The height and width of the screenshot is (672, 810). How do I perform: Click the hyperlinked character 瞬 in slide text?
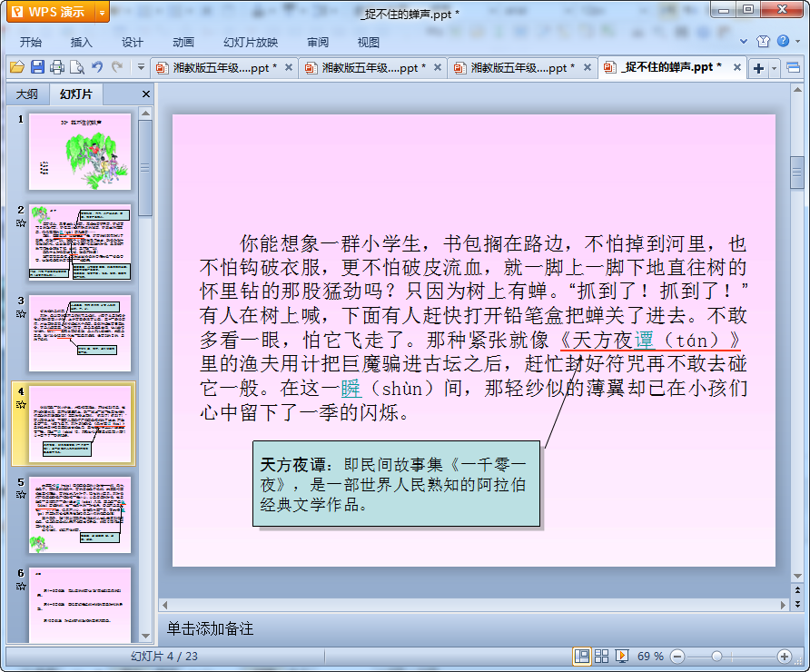351,389
